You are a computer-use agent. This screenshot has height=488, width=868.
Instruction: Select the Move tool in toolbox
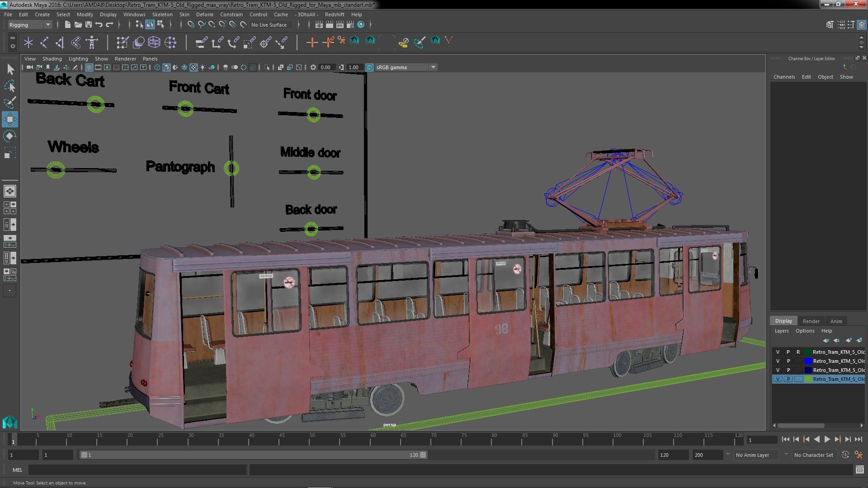coord(9,119)
